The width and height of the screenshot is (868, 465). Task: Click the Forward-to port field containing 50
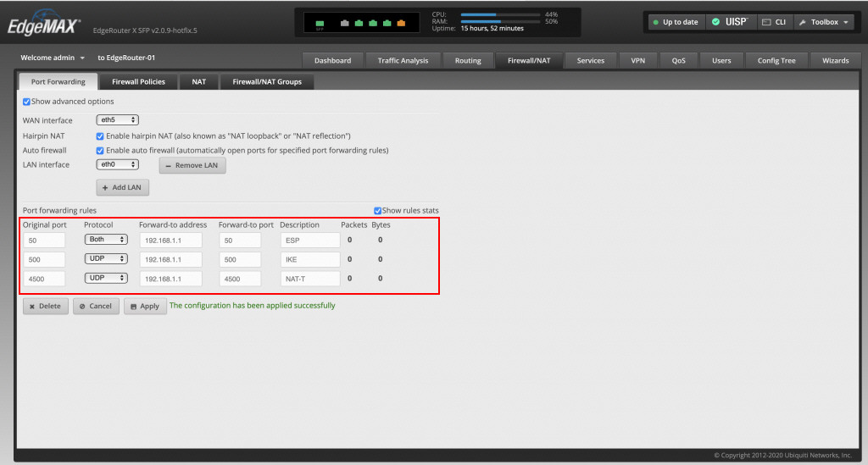point(240,241)
